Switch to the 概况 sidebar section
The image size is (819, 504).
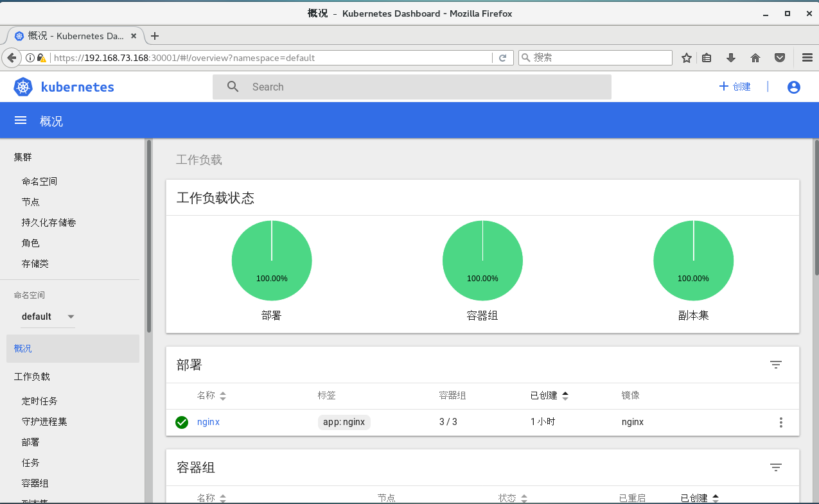22,348
